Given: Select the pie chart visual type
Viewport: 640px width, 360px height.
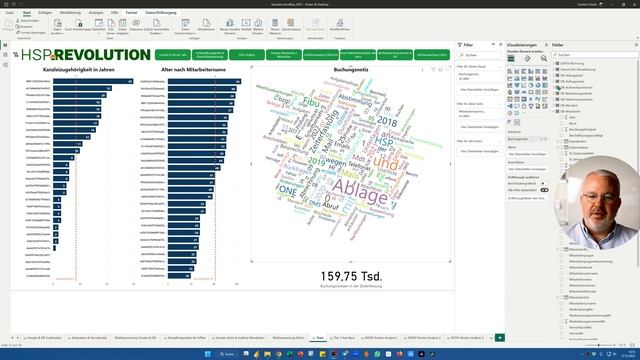Looking at the screenshot, I should coord(531,85).
